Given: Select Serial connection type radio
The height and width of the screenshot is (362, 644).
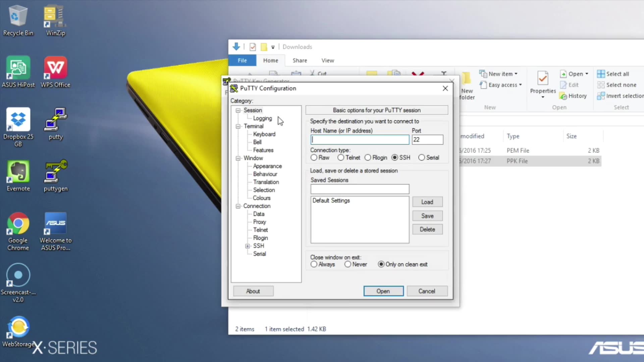Looking at the screenshot, I should tap(422, 158).
